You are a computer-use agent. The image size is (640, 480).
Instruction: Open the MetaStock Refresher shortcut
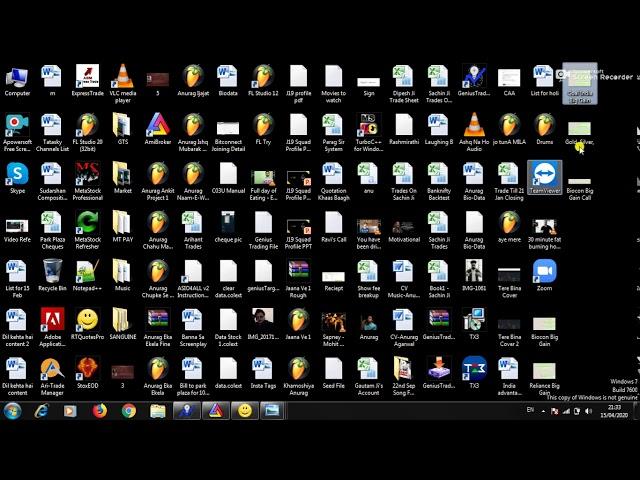[87, 230]
